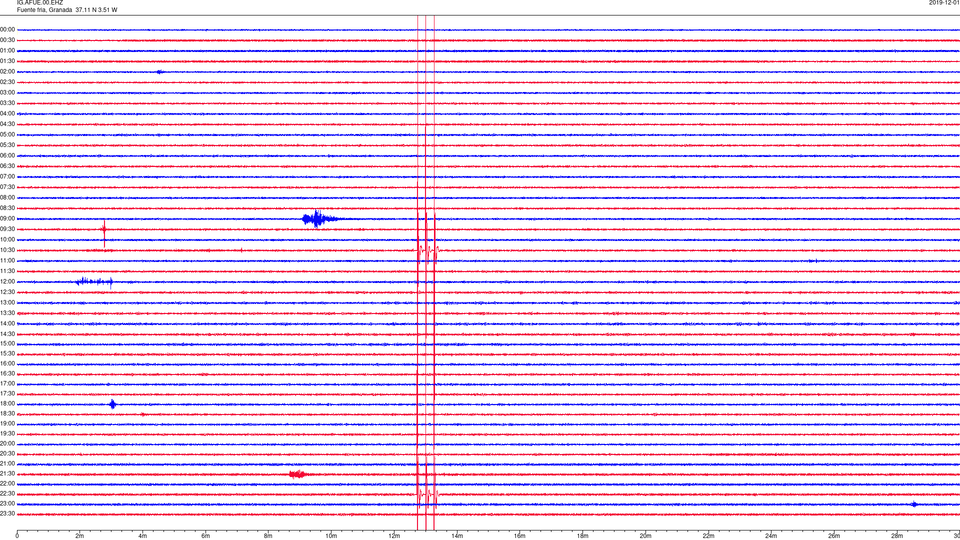Screen dimensions: 960x540
Task: Select the 22:30 trace time label
Action: (x=8, y=493)
